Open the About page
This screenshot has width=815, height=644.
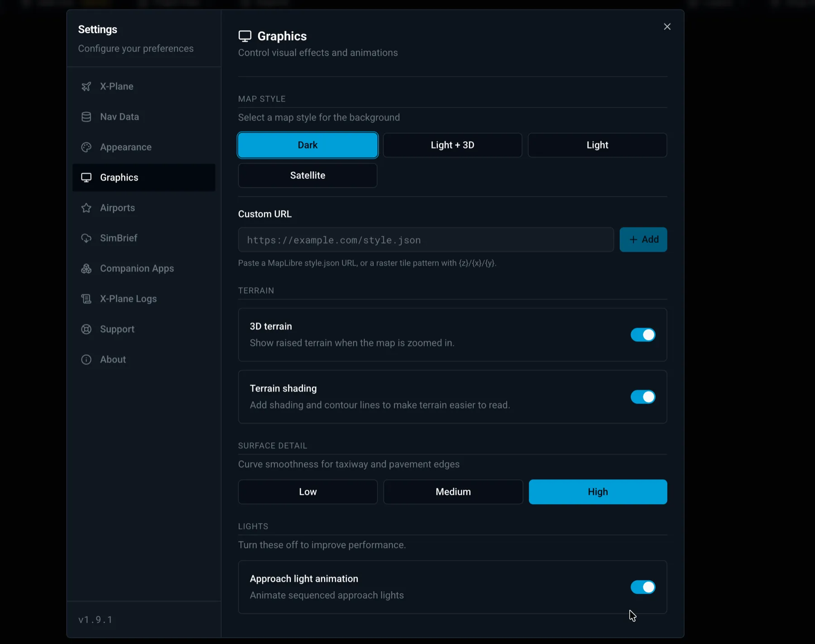[x=144, y=359]
